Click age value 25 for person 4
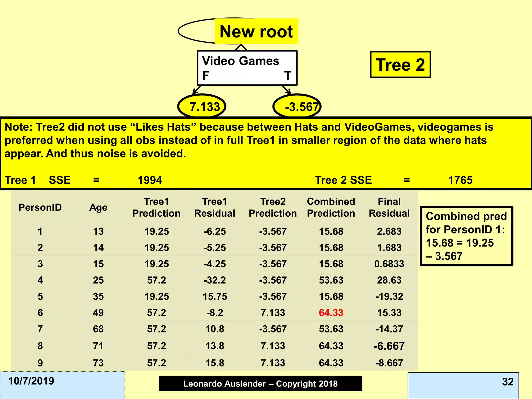The width and height of the screenshot is (532, 399). (98, 280)
